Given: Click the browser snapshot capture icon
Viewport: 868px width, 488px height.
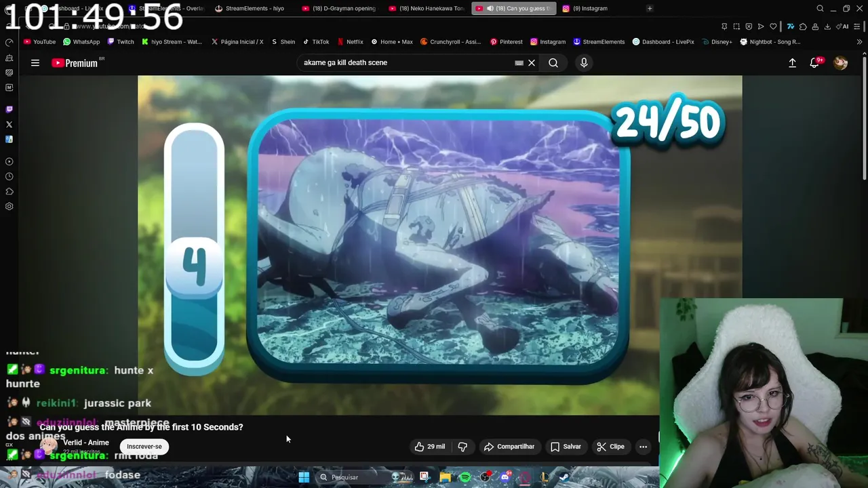Looking at the screenshot, I should pos(736,26).
